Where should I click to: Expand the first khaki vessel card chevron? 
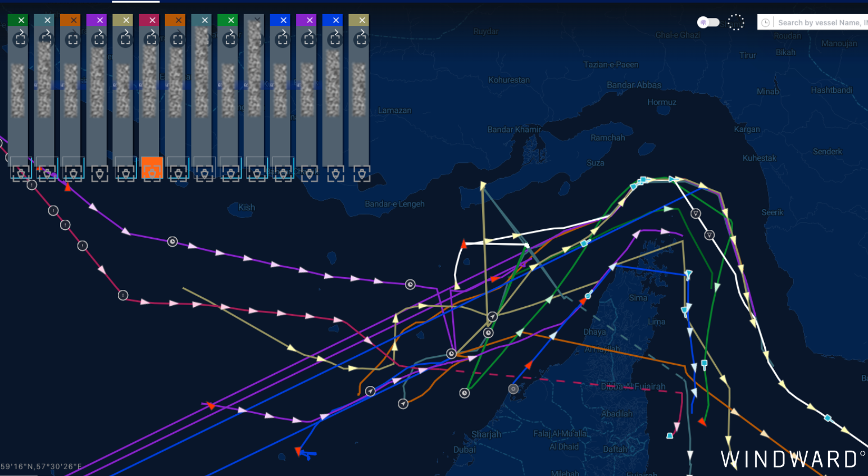[x=126, y=32]
